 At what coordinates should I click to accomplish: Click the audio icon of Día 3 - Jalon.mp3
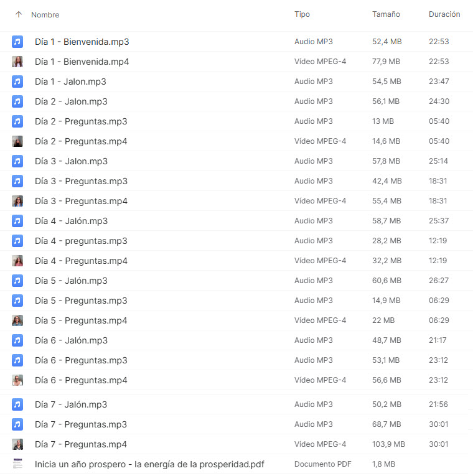point(17,161)
